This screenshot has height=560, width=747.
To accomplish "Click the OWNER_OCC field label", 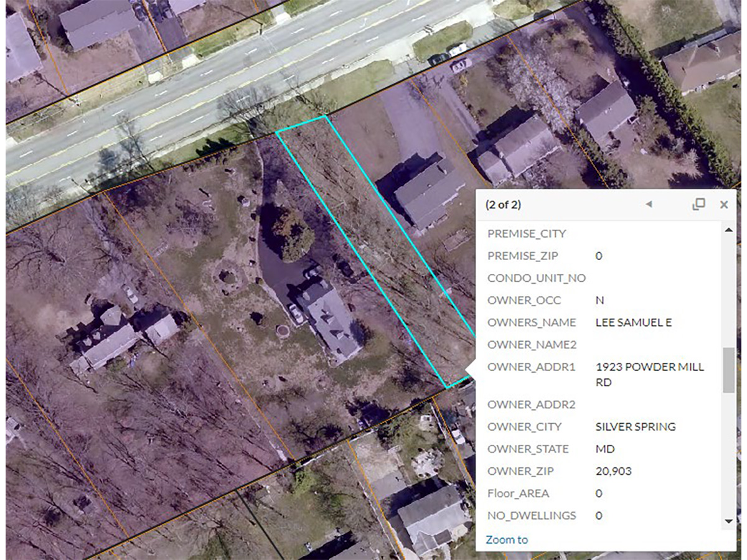I will click(524, 300).
